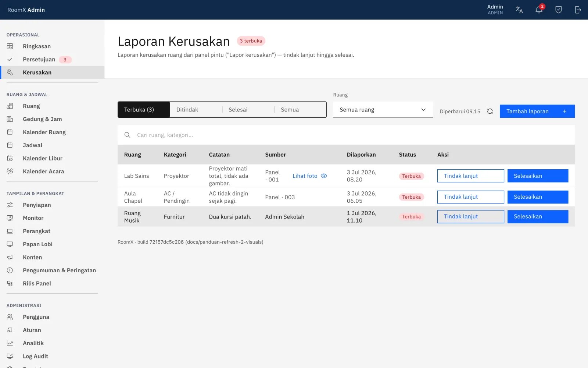Click the Kalender Libur icon
This screenshot has width=588, height=368.
[10, 158]
